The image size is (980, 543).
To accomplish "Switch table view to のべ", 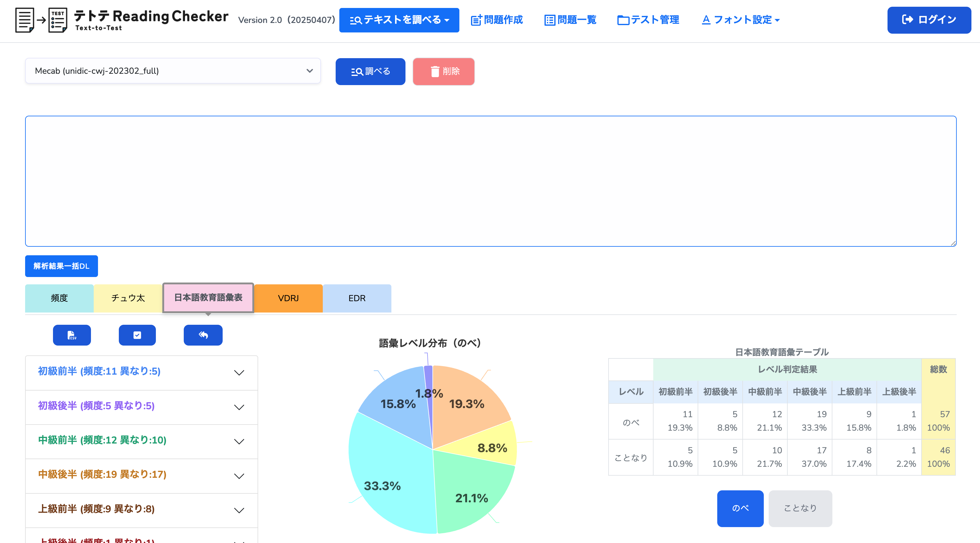I will 740,508.
